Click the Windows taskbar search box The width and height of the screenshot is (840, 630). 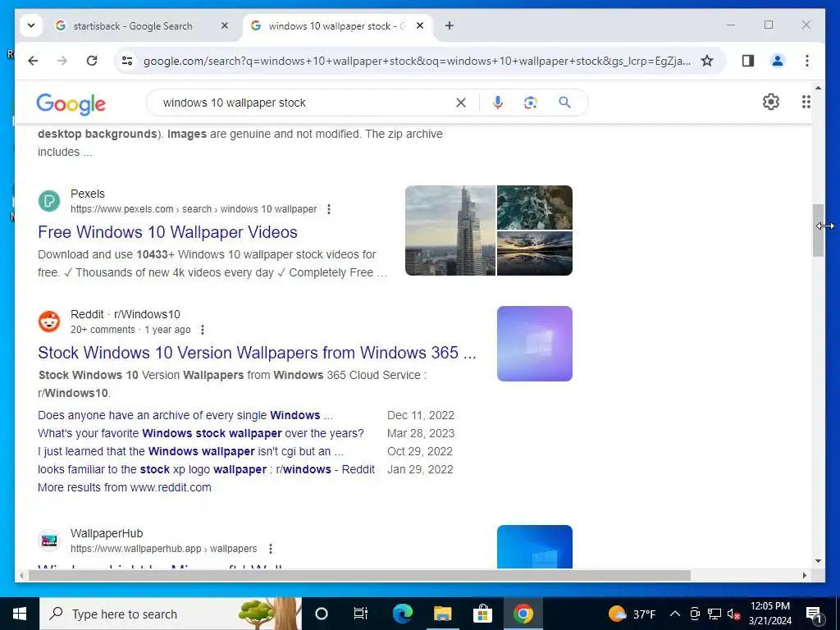pyautogui.click(x=171, y=614)
